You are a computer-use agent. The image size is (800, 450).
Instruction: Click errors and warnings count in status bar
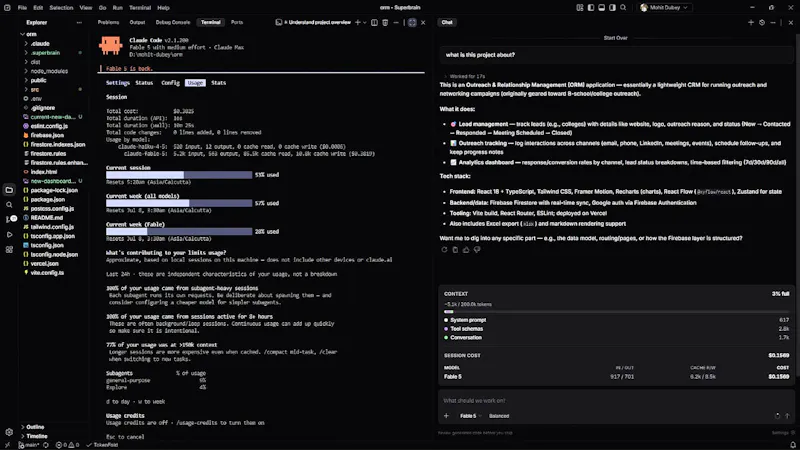pyautogui.click(x=67, y=445)
